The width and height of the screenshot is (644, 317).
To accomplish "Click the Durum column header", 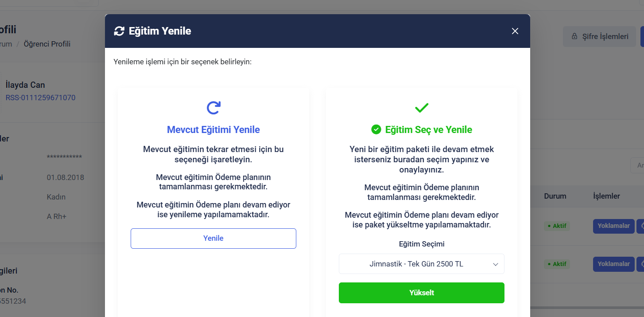I will tap(555, 196).
